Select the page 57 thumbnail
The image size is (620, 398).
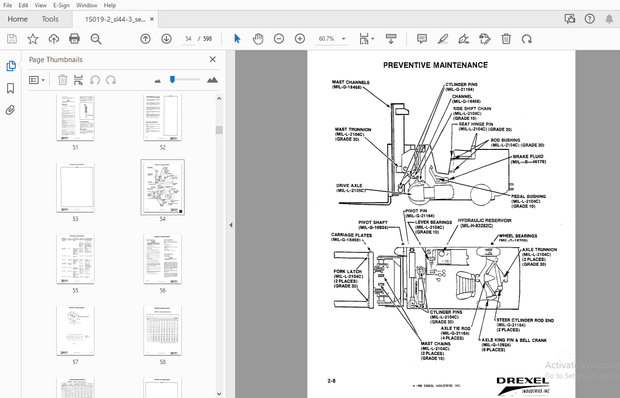pos(75,330)
